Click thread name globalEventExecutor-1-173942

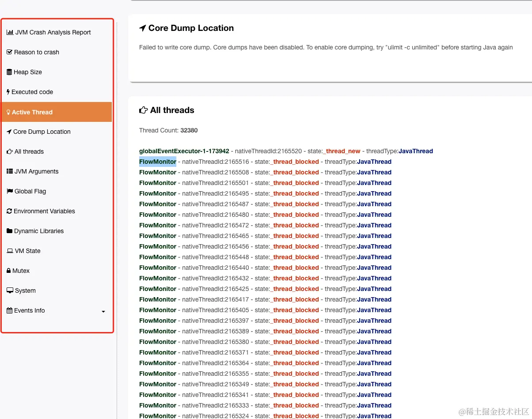(x=184, y=151)
